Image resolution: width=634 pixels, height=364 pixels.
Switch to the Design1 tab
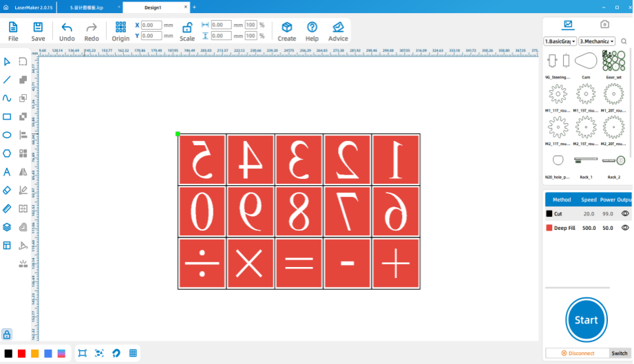[x=153, y=8]
